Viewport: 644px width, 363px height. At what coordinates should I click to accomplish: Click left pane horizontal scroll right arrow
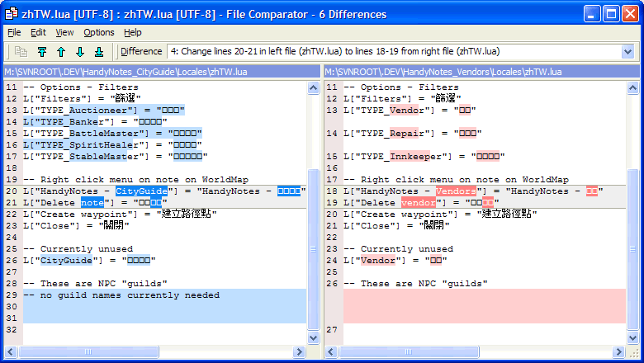pos(300,351)
